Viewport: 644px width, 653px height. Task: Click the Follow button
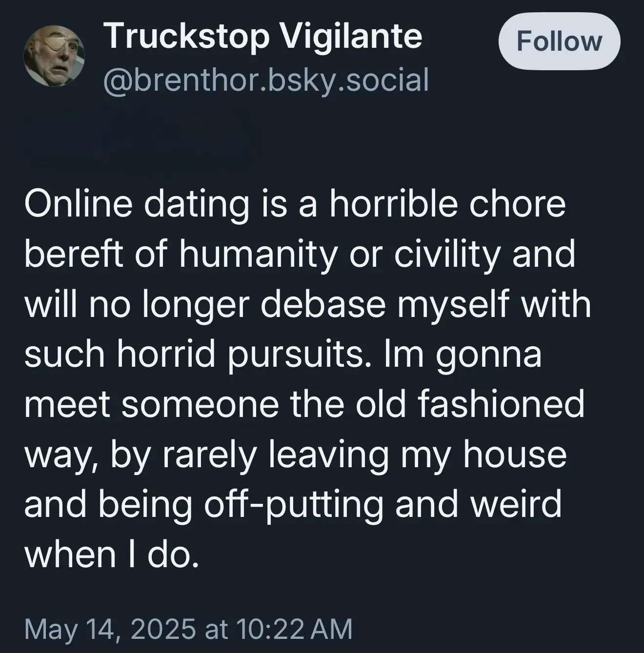tap(559, 41)
